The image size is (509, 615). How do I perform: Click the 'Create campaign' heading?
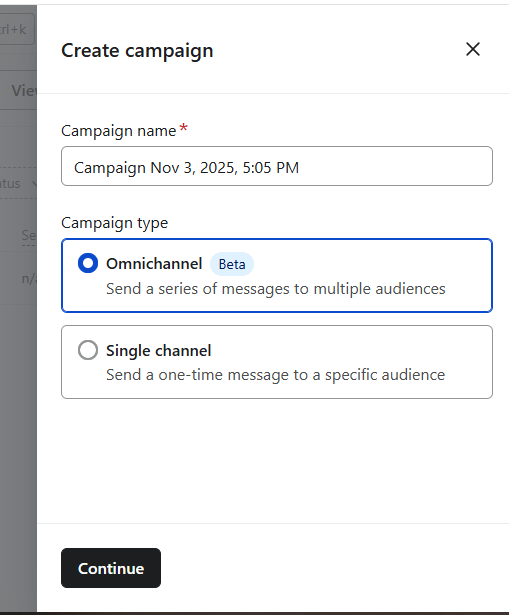point(137,51)
